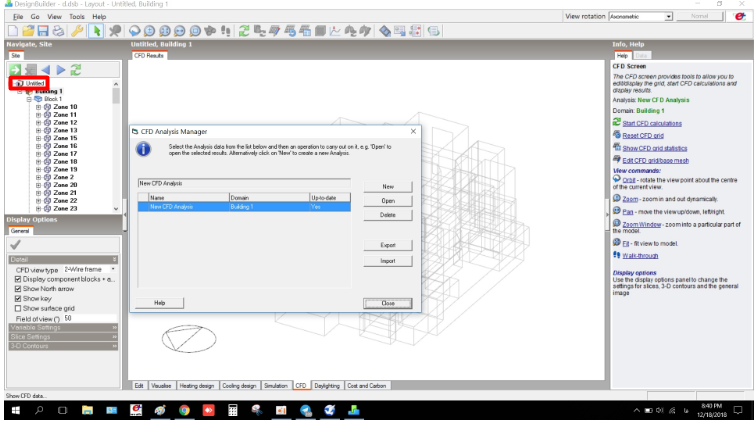Open the View rotation Axonometric dropdown
The image size is (755, 423).
(x=640, y=16)
